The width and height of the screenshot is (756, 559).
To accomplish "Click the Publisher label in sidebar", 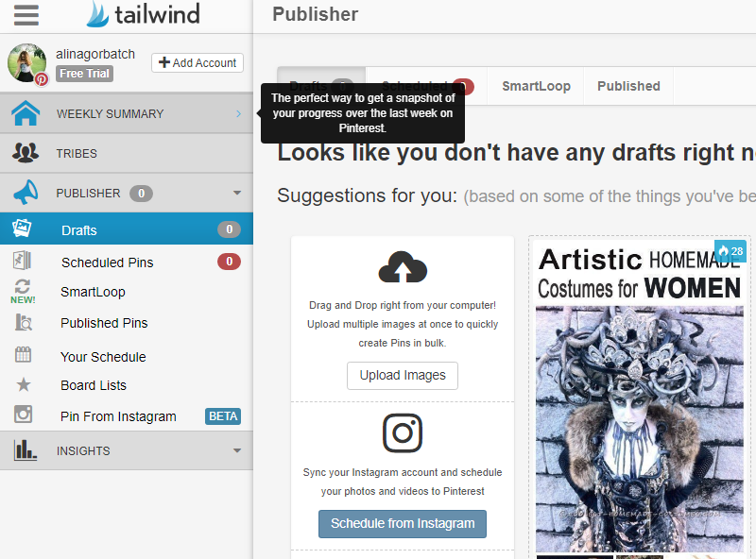I will click(x=88, y=194).
